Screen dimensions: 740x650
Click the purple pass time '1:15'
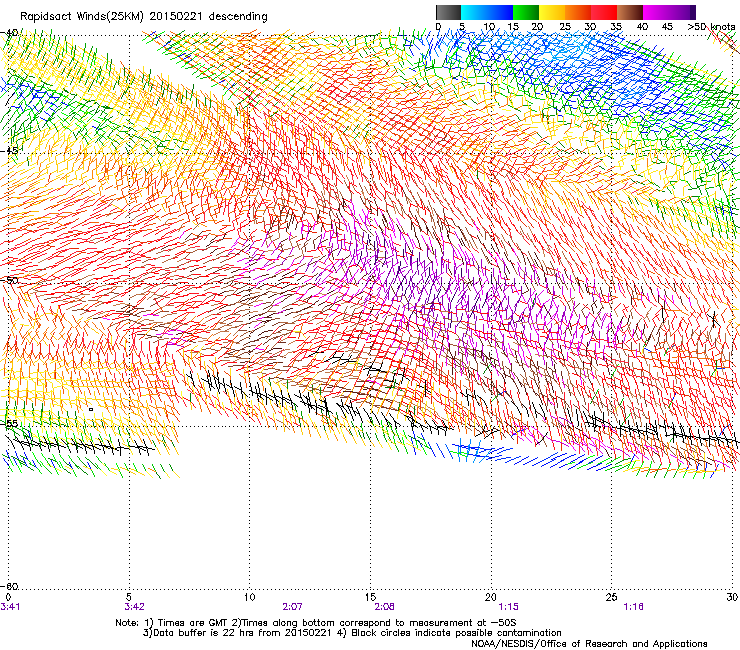(508, 607)
